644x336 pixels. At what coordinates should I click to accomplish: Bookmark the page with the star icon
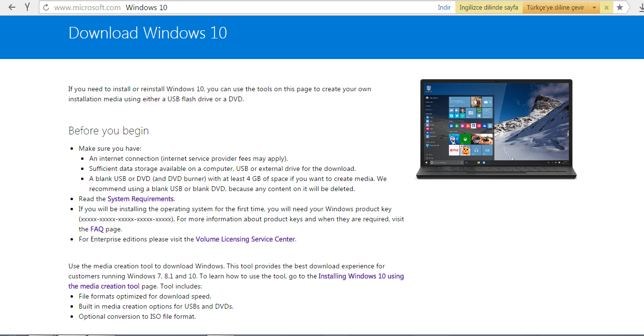(620, 7)
